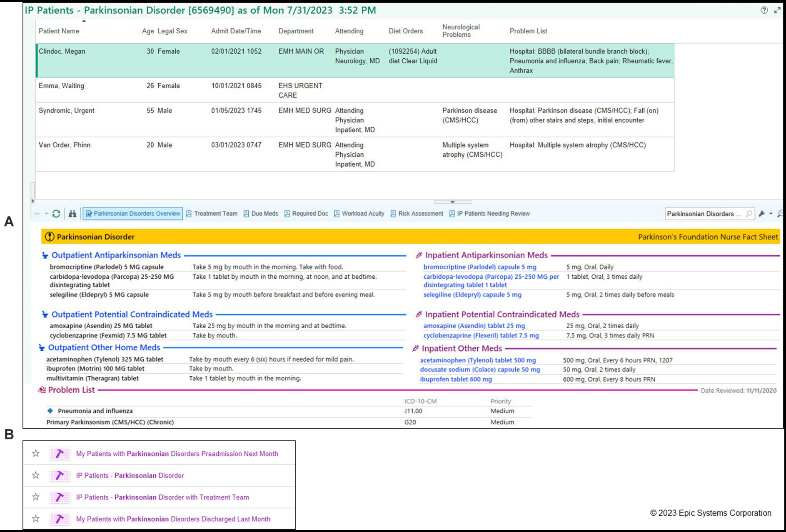This screenshot has width=786, height=532.
Task: Open ibuprofen tablet 600 mg link
Action: coord(456,380)
